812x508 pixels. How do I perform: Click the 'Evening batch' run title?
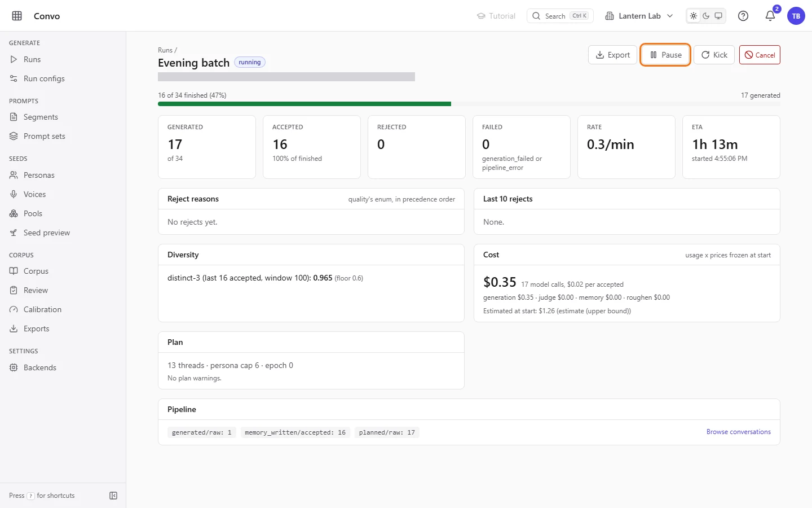click(193, 63)
